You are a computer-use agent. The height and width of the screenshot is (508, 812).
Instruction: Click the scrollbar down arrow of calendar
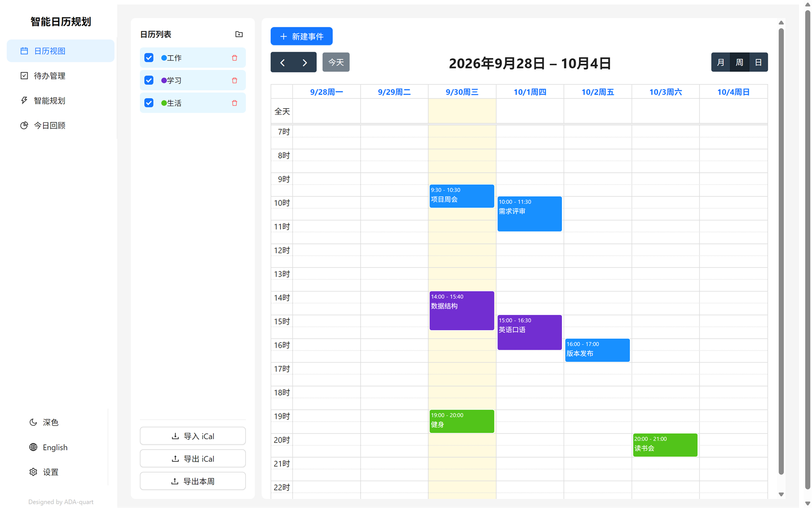(781, 495)
